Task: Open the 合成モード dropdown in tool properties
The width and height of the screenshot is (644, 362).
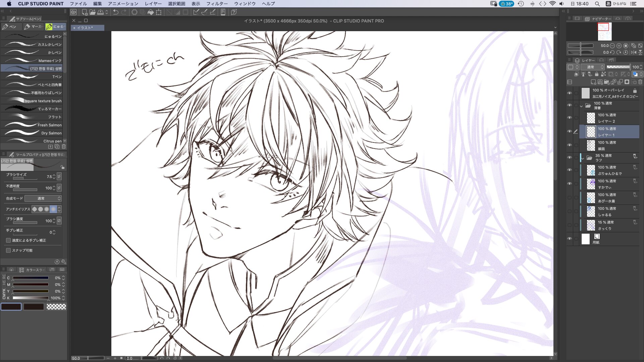Action: click(x=43, y=198)
